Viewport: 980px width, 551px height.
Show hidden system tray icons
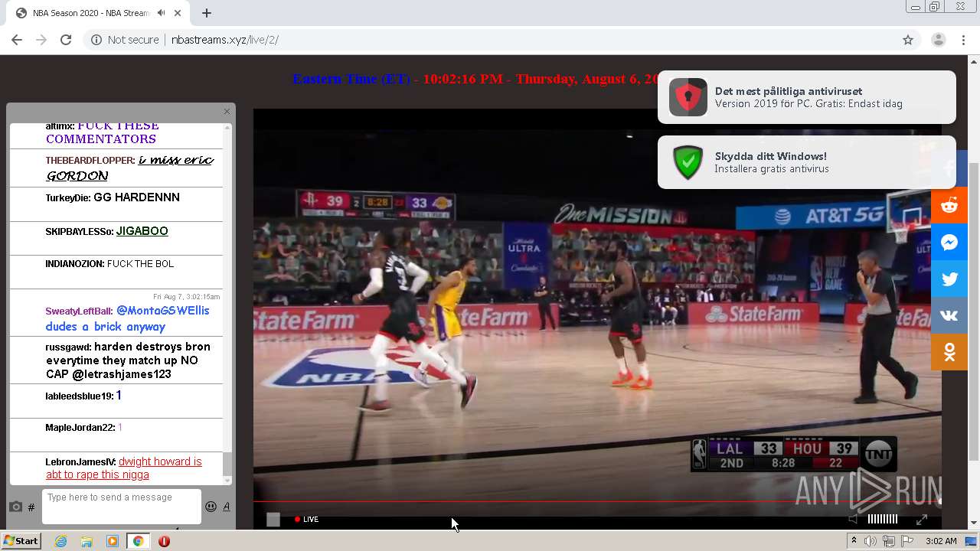pos(855,541)
